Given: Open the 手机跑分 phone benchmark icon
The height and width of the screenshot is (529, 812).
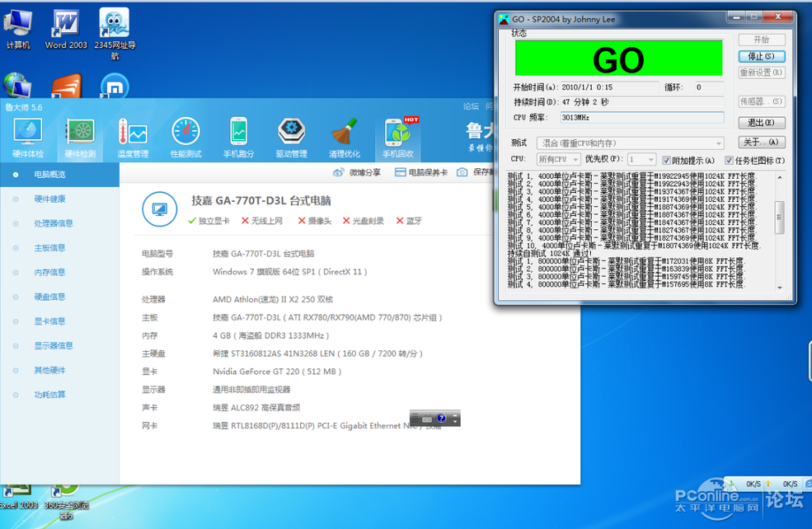Looking at the screenshot, I should click(x=239, y=137).
